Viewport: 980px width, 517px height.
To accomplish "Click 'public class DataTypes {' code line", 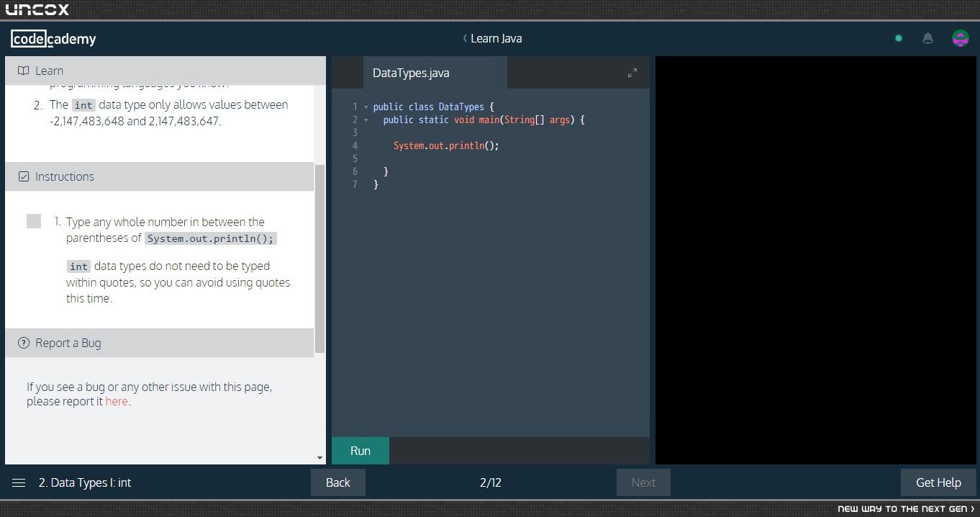I will pyautogui.click(x=434, y=107).
